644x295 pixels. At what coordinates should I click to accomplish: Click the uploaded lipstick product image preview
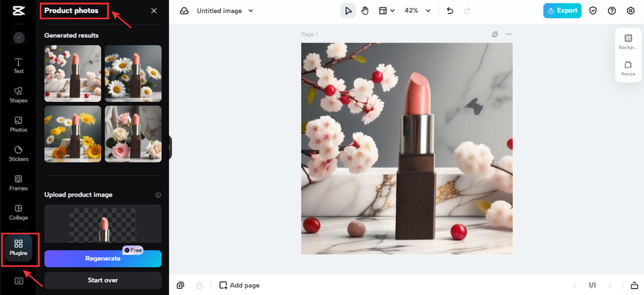[x=103, y=224]
